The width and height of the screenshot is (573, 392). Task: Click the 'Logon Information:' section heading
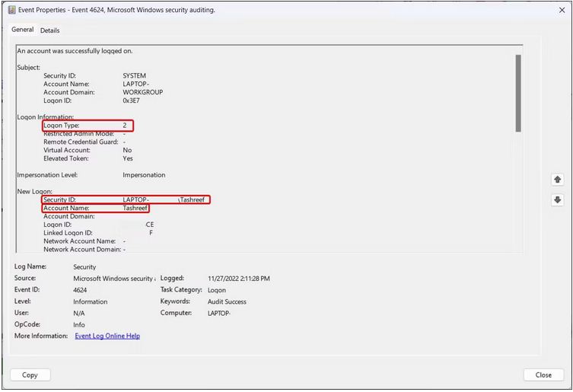46,117
